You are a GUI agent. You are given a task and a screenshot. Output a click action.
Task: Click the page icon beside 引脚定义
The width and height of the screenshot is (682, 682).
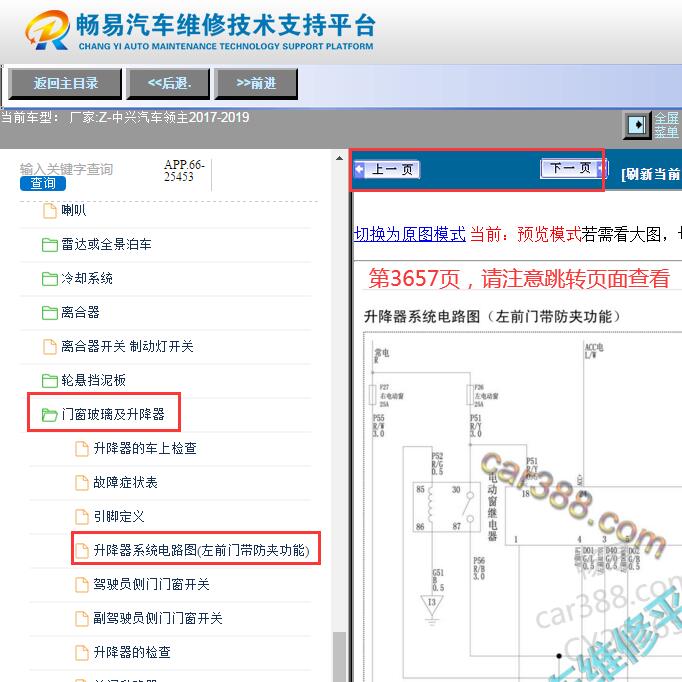click(x=82, y=517)
